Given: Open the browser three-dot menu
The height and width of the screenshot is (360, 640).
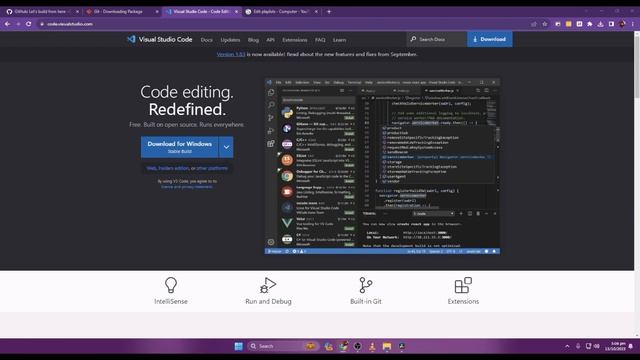Looking at the screenshot, I should [633, 24].
